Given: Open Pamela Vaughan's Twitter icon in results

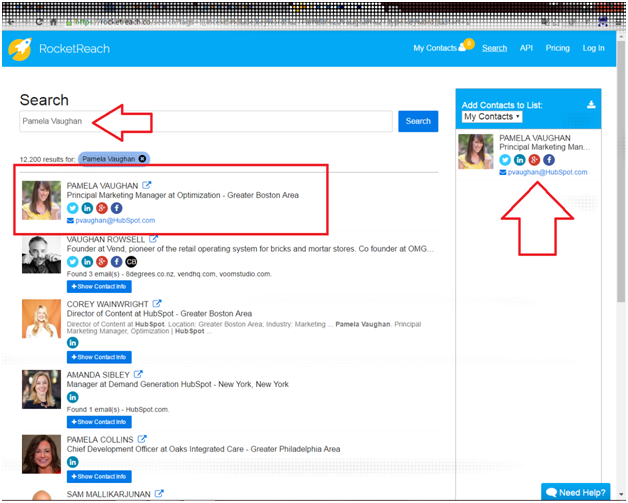Looking at the screenshot, I should click(72, 208).
